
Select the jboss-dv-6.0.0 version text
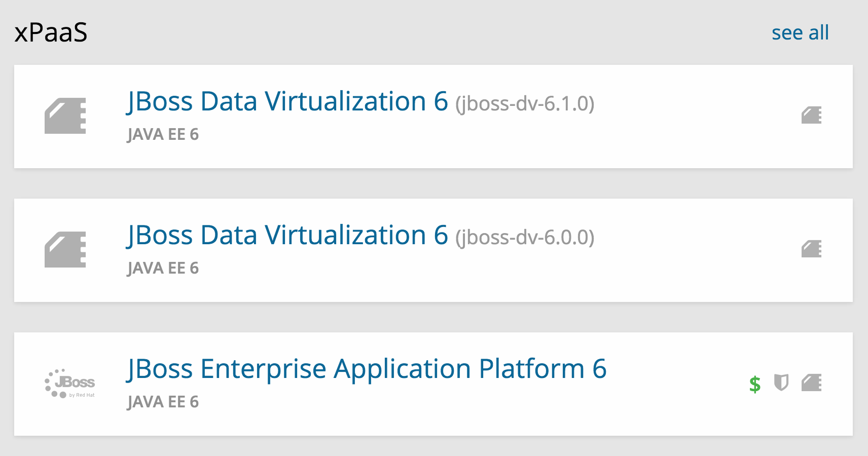click(525, 237)
